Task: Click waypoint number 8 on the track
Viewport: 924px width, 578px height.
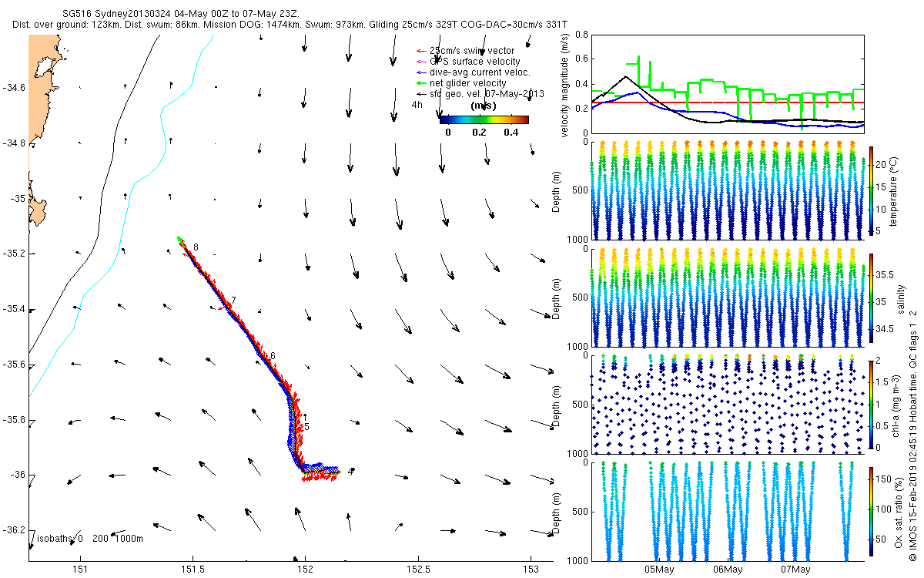Action: [x=196, y=247]
